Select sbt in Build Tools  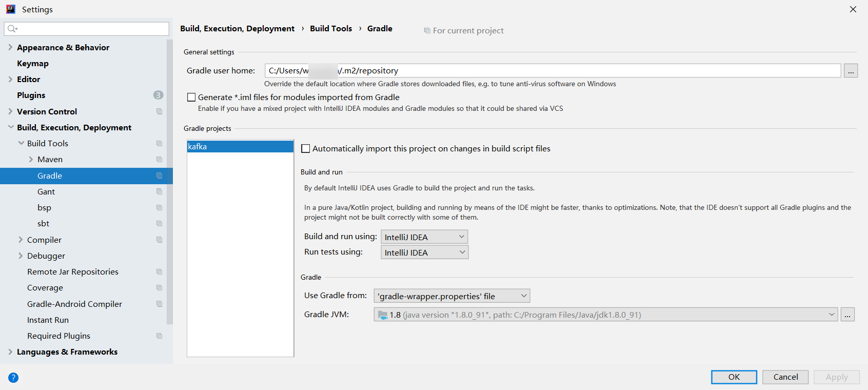point(43,224)
